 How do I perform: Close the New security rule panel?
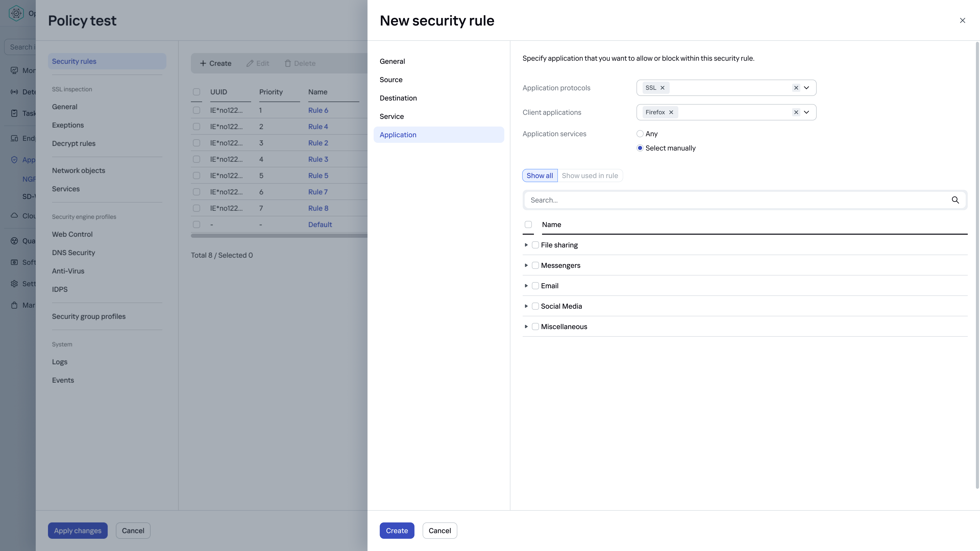pyautogui.click(x=962, y=21)
